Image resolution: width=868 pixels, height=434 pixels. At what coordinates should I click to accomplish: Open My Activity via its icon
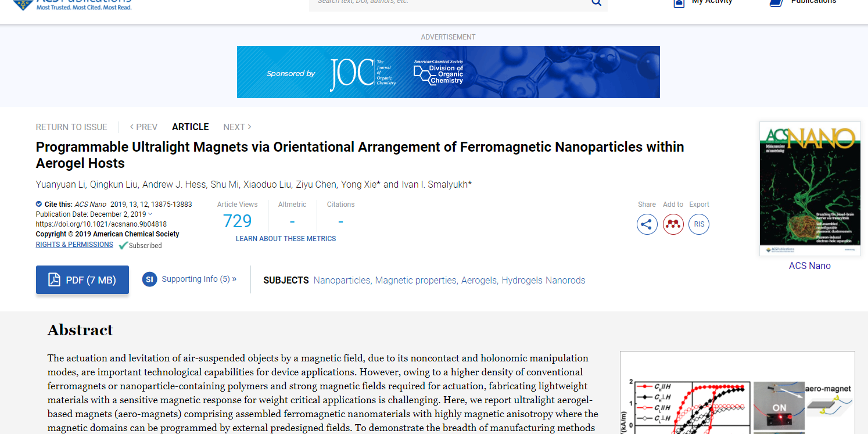tap(679, 3)
